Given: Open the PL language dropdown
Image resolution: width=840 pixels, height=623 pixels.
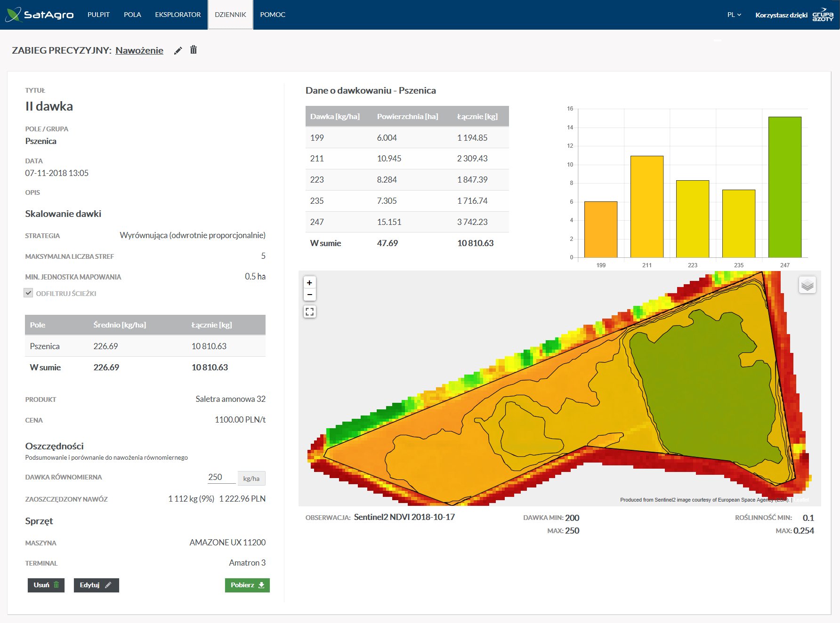Looking at the screenshot, I should [734, 15].
